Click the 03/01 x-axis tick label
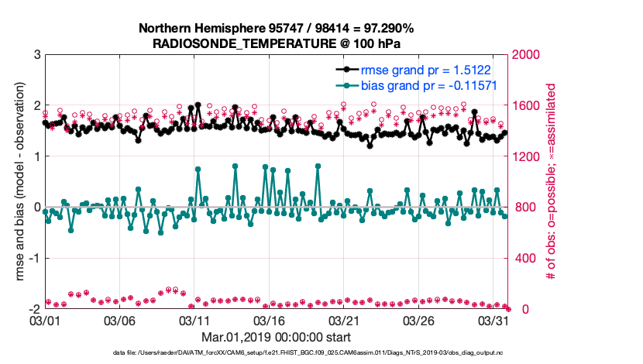The height and width of the screenshot is (364, 643). (x=43, y=321)
